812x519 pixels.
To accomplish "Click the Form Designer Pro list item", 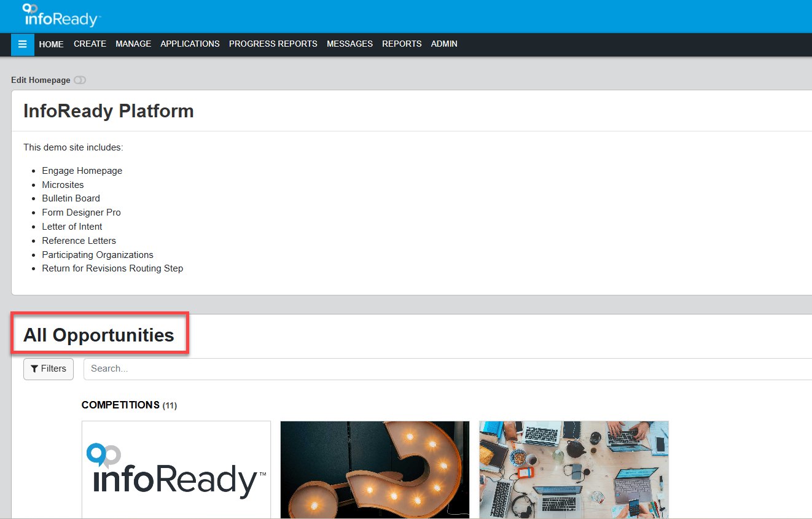I will click(81, 213).
